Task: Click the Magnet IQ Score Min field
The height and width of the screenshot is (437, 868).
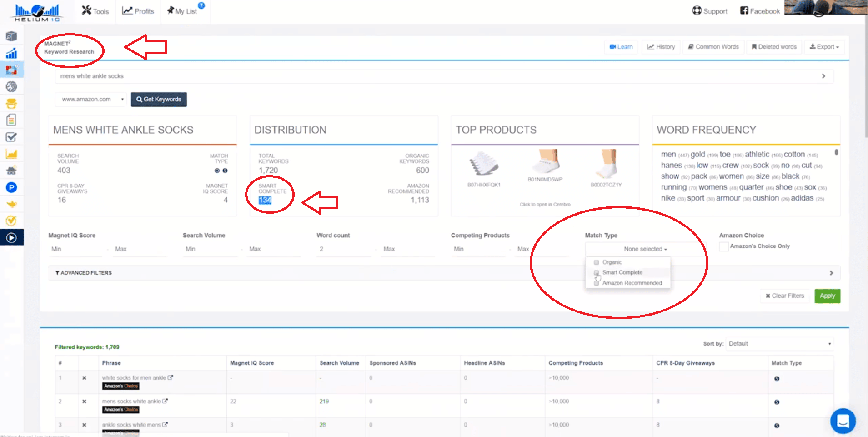Action: [x=76, y=249]
